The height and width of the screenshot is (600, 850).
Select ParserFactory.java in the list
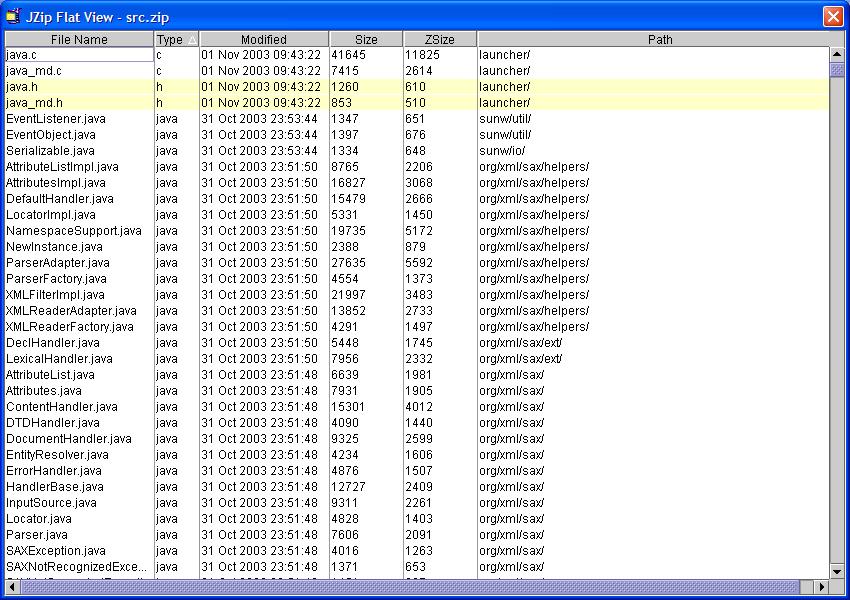56,279
